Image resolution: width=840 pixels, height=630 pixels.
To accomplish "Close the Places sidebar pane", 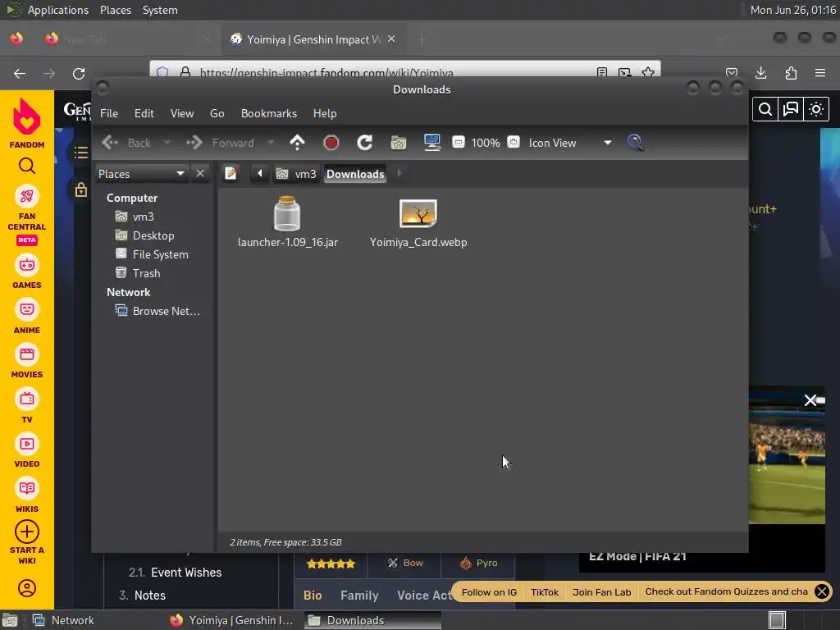I will tap(200, 174).
